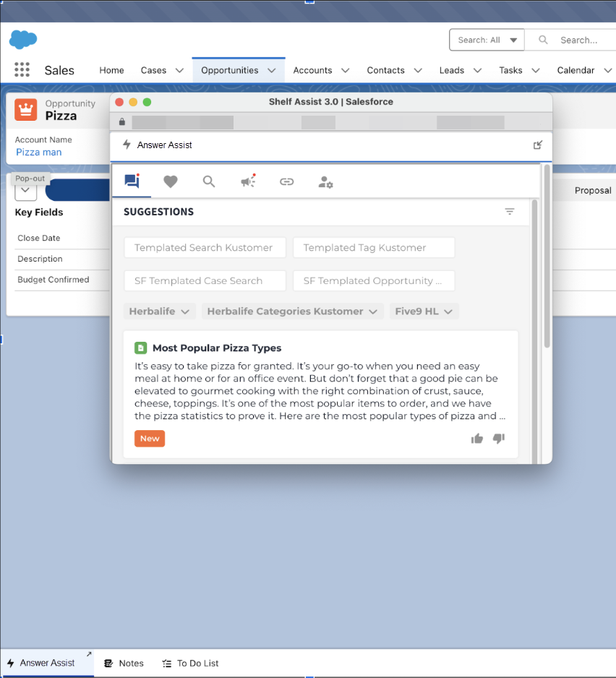
Task: Expand the Calendar tab chevron
Action: [x=608, y=70]
